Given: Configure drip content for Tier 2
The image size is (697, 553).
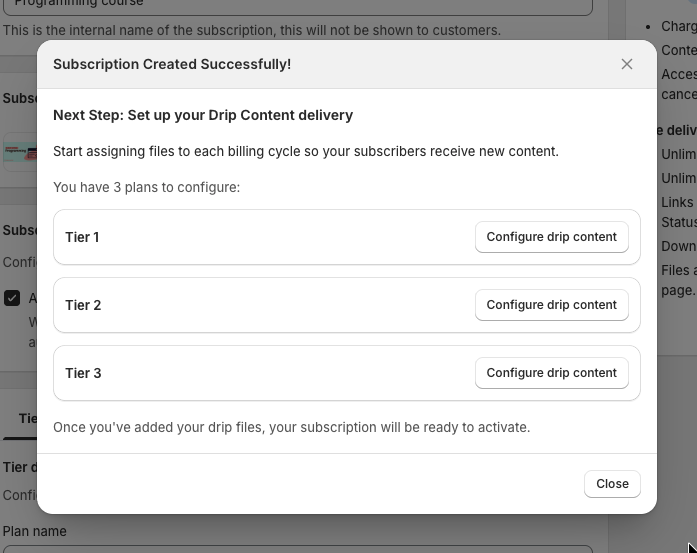Looking at the screenshot, I should [x=551, y=305].
